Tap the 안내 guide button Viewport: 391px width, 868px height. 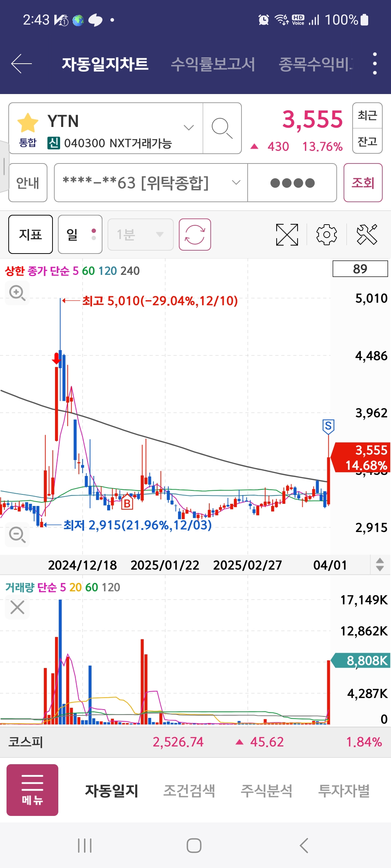click(x=28, y=183)
